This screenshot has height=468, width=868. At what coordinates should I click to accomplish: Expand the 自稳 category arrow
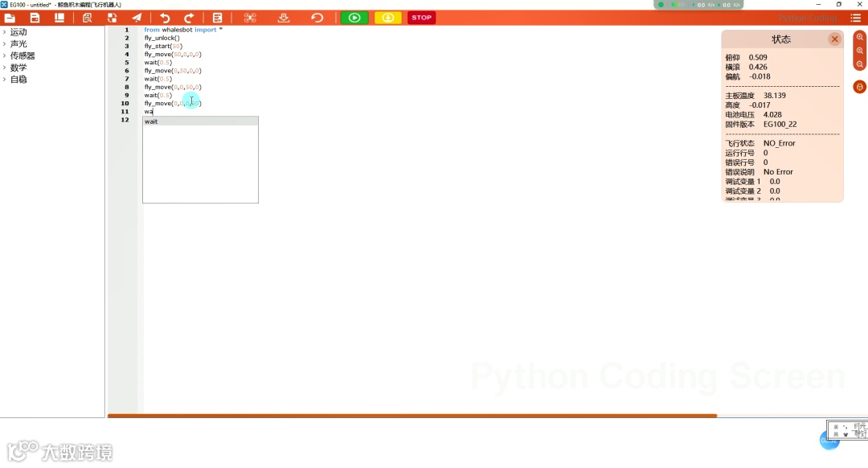coord(5,79)
